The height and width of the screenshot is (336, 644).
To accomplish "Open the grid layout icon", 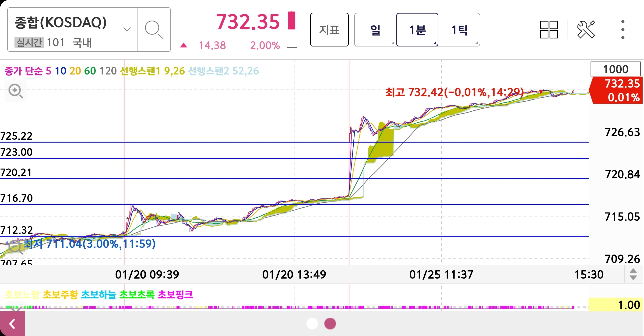I will pos(549,29).
